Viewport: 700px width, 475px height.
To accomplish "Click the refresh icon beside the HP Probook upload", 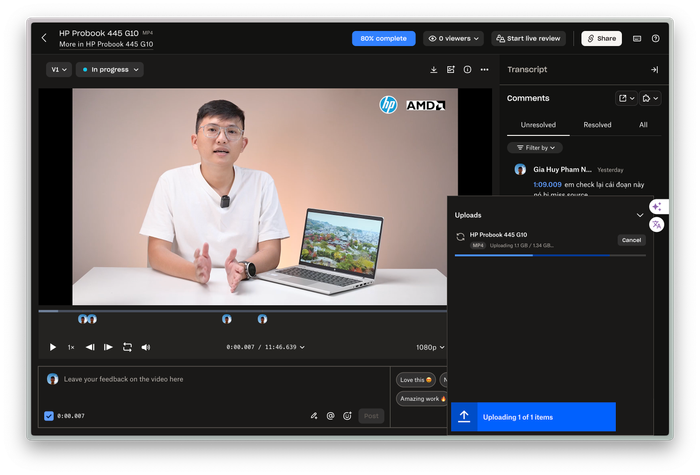I will coord(460,237).
